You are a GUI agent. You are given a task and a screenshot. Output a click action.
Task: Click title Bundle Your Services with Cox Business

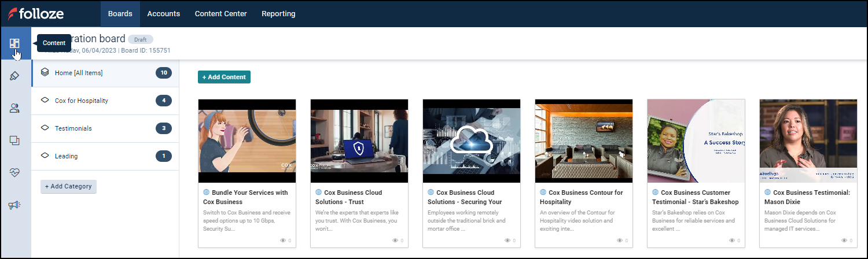(245, 197)
